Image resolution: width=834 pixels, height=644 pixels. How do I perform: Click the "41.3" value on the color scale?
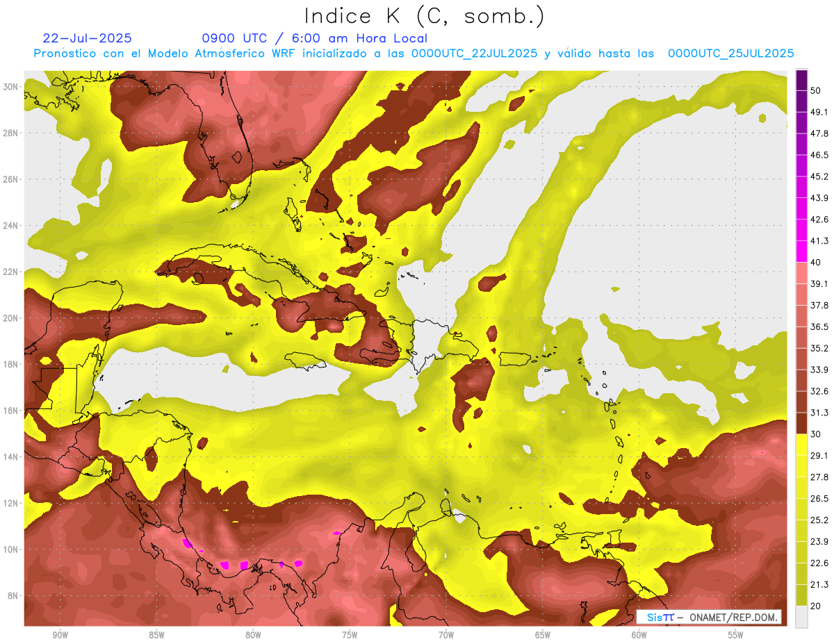[820, 241]
